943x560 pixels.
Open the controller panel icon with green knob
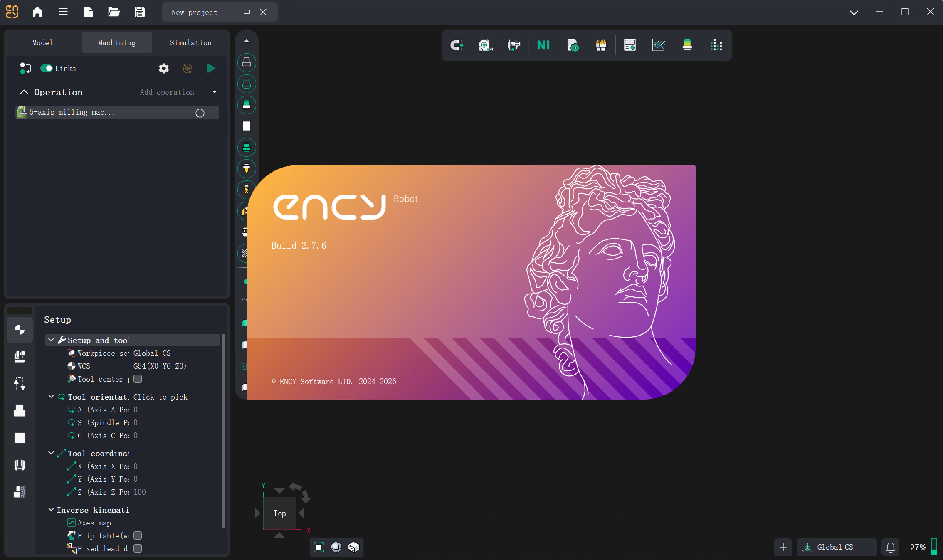tap(630, 45)
